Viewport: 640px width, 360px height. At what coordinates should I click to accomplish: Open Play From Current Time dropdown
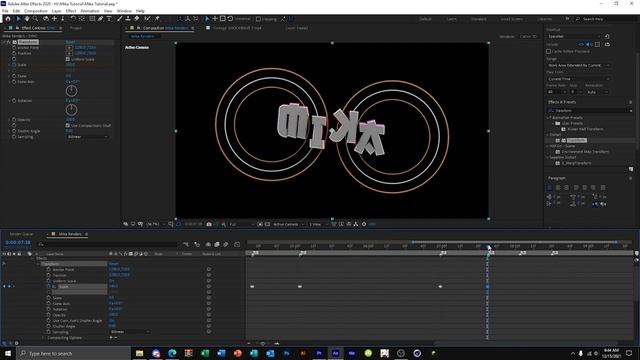point(578,79)
